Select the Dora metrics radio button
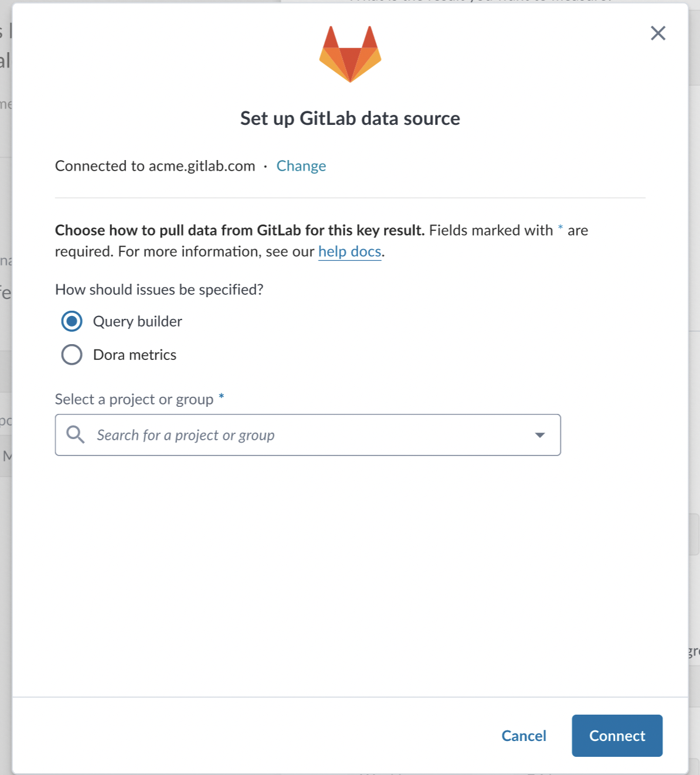Screen dimensions: 700x775 72,355
